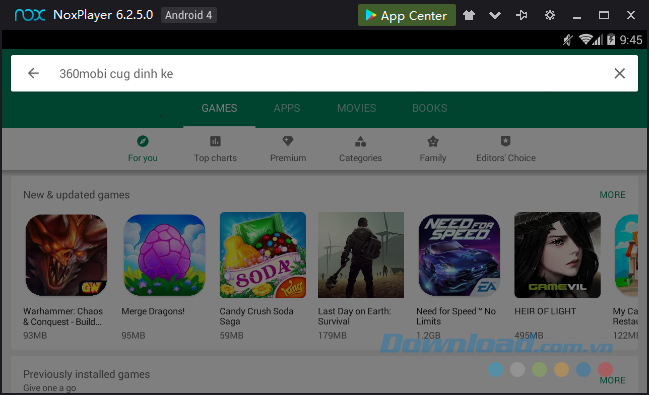Image resolution: width=649 pixels, height=395 pixels.
Task: Open Top charts icon
Action: coord(215,141)
